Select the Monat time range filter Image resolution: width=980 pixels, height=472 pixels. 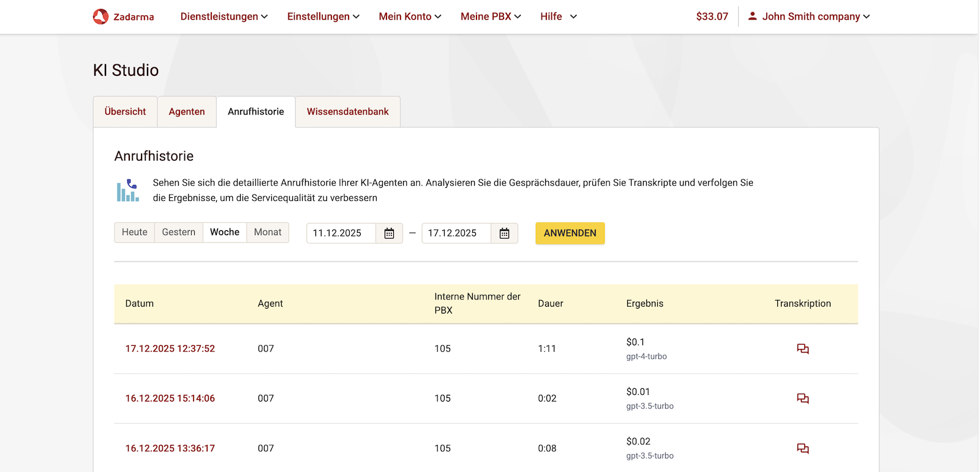(268, 233)
